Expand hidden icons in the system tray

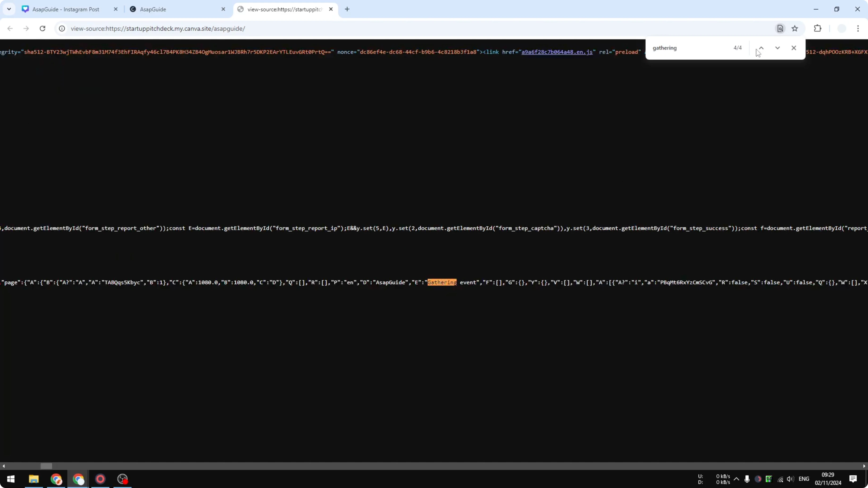(x=736, y=479)
